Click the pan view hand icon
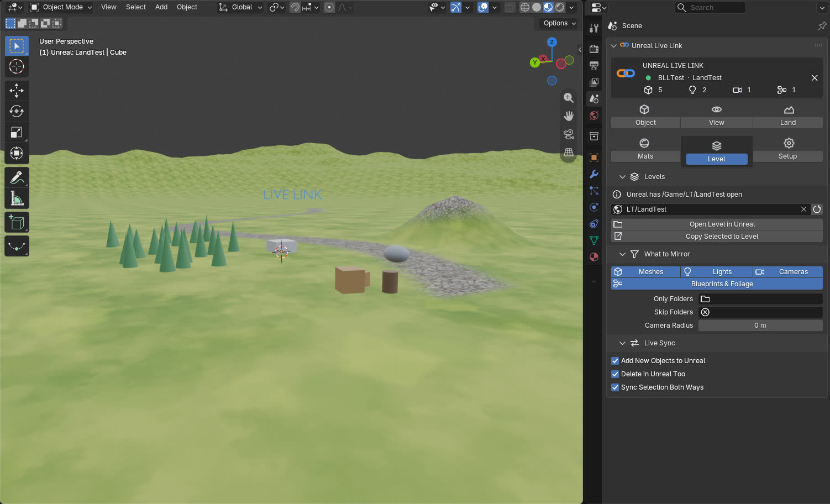The height and width of the screenshot is (504, 830). [x=568, y=116]
